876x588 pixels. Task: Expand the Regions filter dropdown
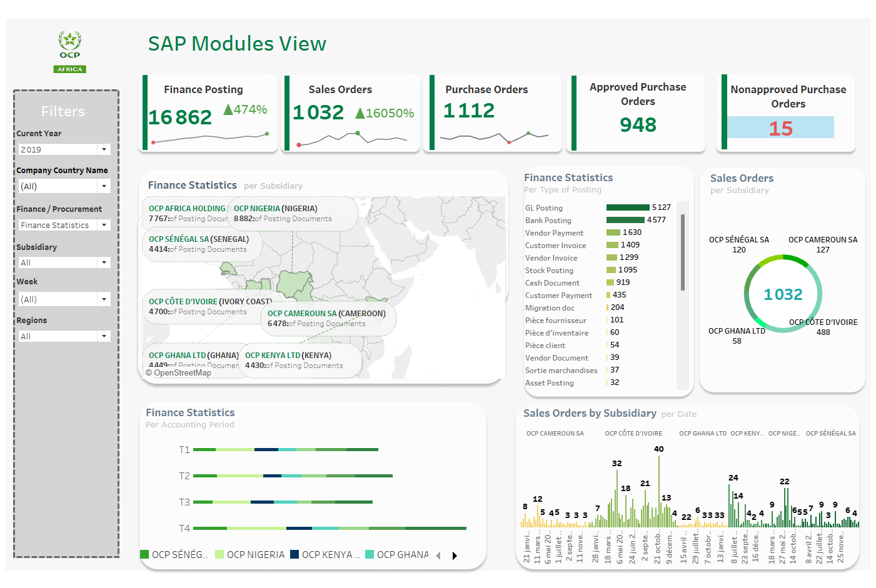coord(65,336)
